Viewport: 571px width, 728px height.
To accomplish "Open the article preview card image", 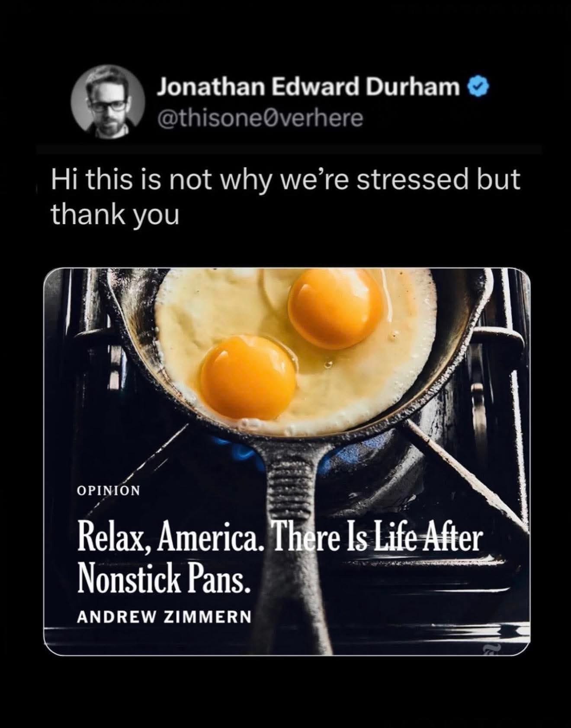I will pyautogui.click(x=286, y=461).
